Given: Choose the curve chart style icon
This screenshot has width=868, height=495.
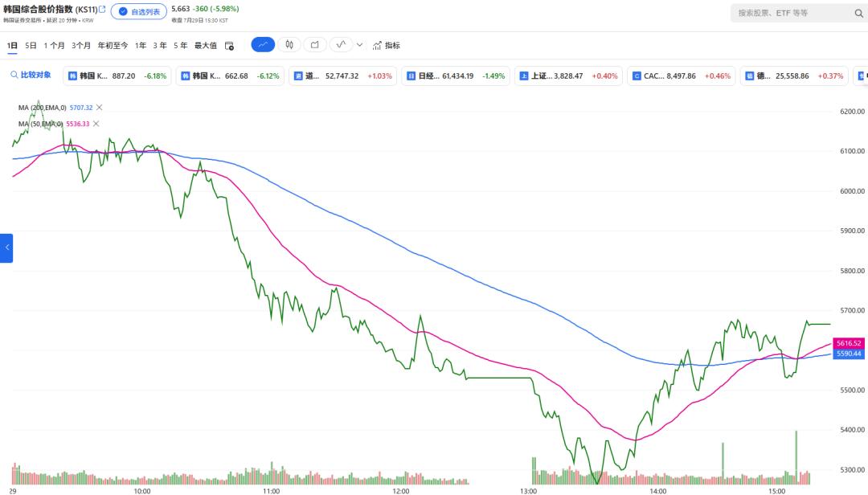Looking at the screenshot, I should 341,45.
